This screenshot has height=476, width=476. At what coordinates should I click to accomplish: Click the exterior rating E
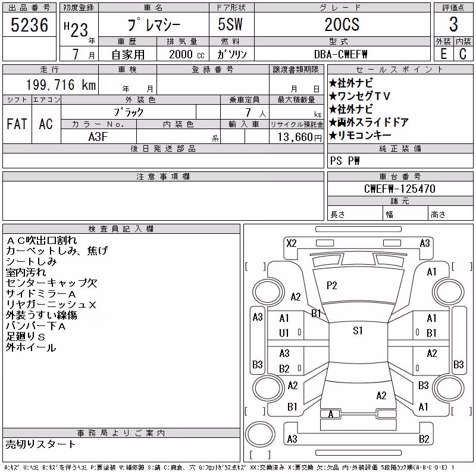coord(443,54)
